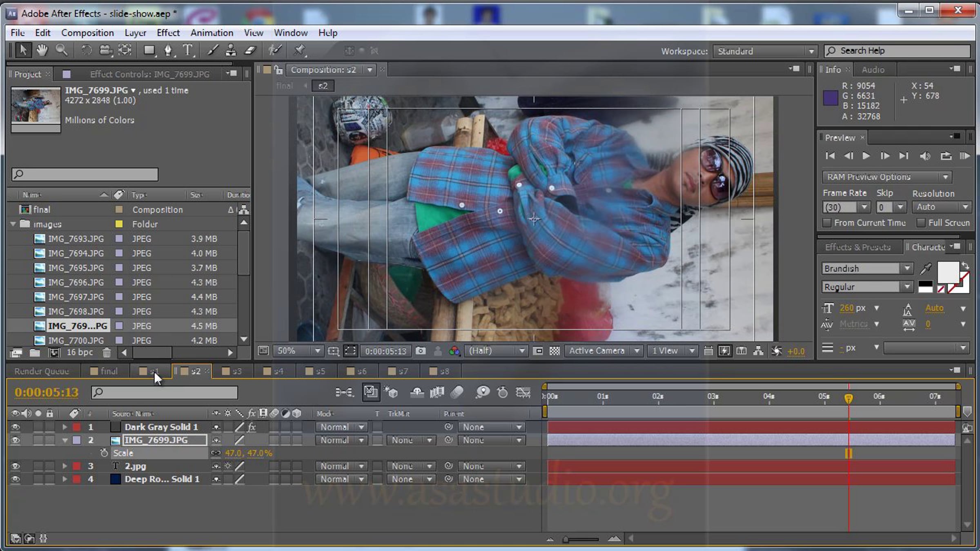Select the Zoom magnifier tool
The height and width of the screenshot is (551, 980).
pos(62,50)
